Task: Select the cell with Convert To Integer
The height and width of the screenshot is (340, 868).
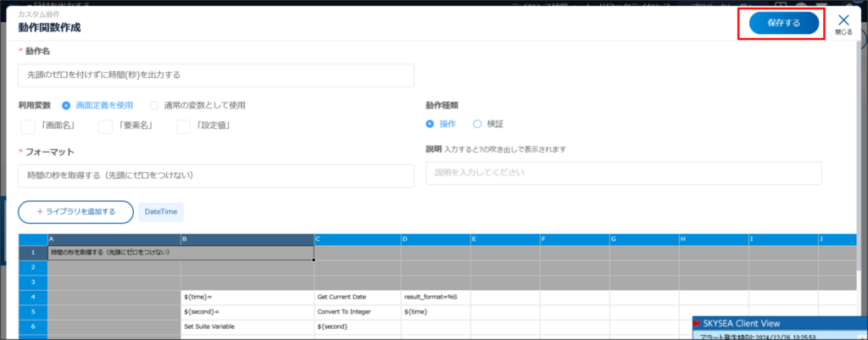Action: [x=357, y=311]
